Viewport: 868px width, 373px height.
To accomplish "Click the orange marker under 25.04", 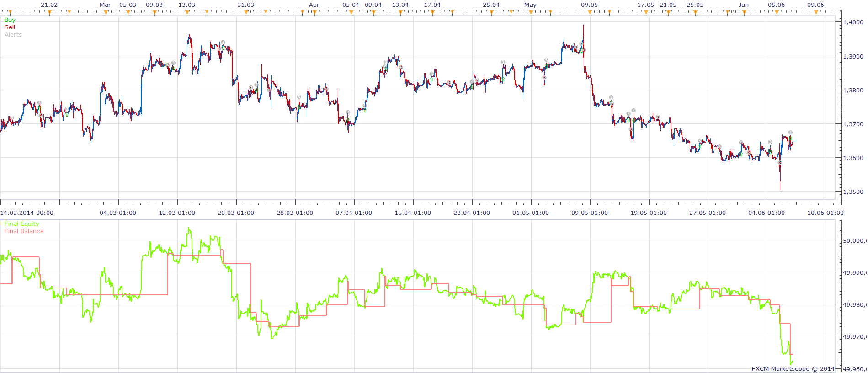I will pos(491,12).
